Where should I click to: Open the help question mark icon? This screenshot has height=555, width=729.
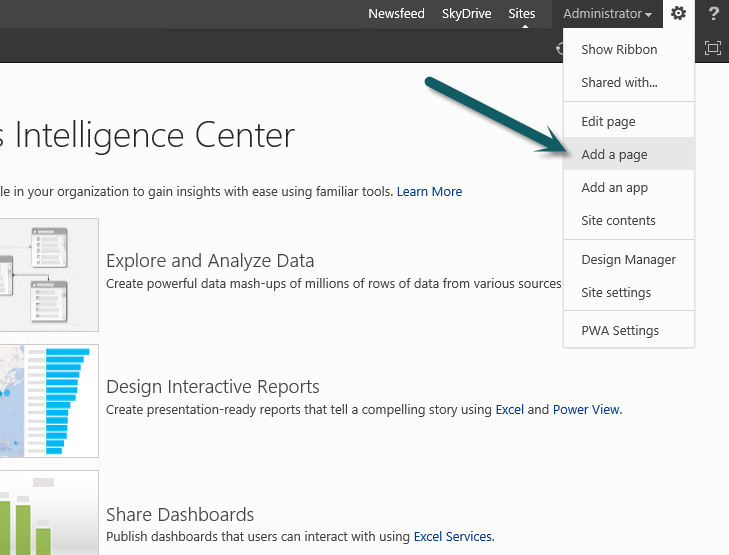click(x=714, y=14)
